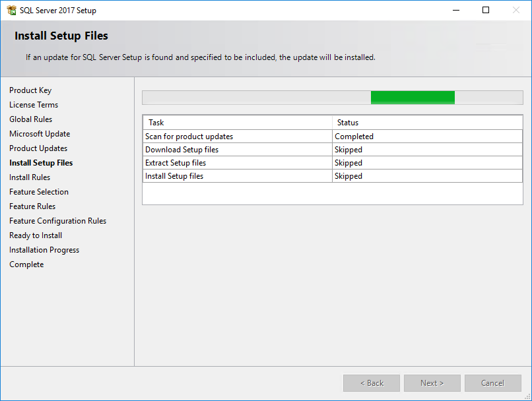Select Feature Selection in the sidebar
Viewport: 532px width, 401px height.
point(39,192)
